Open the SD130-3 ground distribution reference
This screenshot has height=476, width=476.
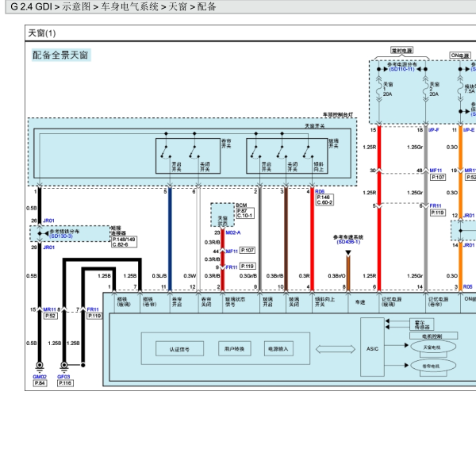(61, 236)
